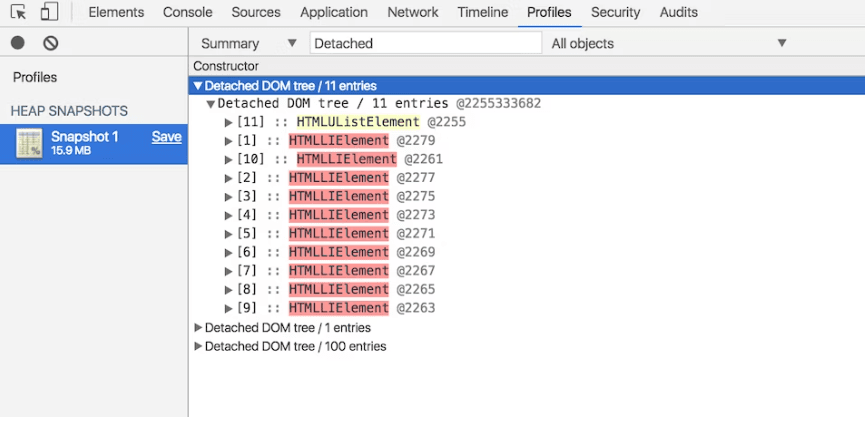This screenshot has height=436, width=865.
Task: Save Snapshot 1 via Save link
Action: click(166, 137)
